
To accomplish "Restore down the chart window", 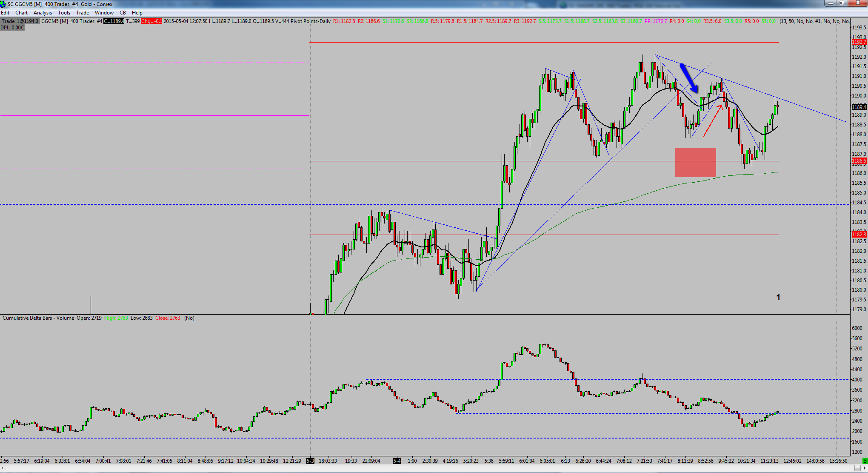I will click(x=841, y=3).
